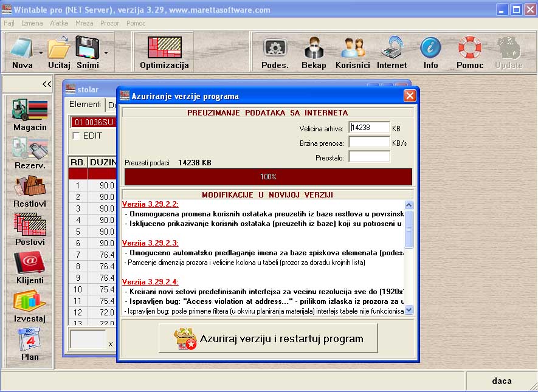The height and width of the screenshot is (392, 538).
Task: Collapse the sidebar with double chevron
Action: point(46,84)
